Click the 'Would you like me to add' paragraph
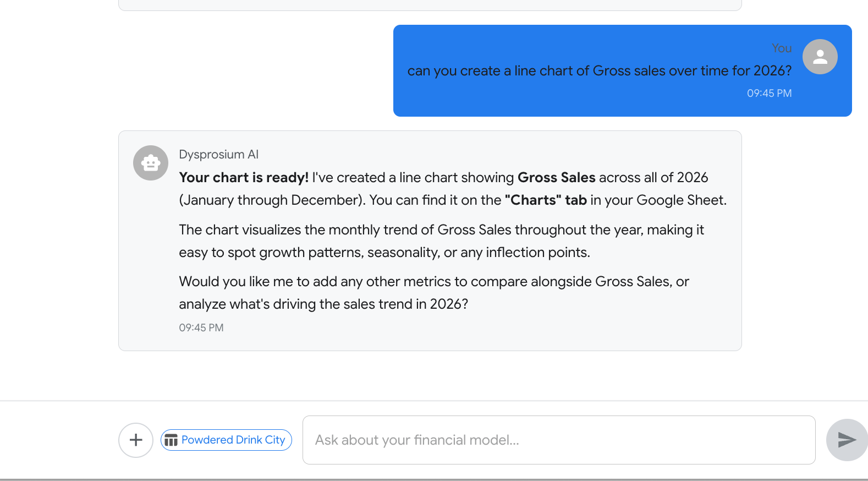Viewport: 868px width, 481px height. [433, 282]
